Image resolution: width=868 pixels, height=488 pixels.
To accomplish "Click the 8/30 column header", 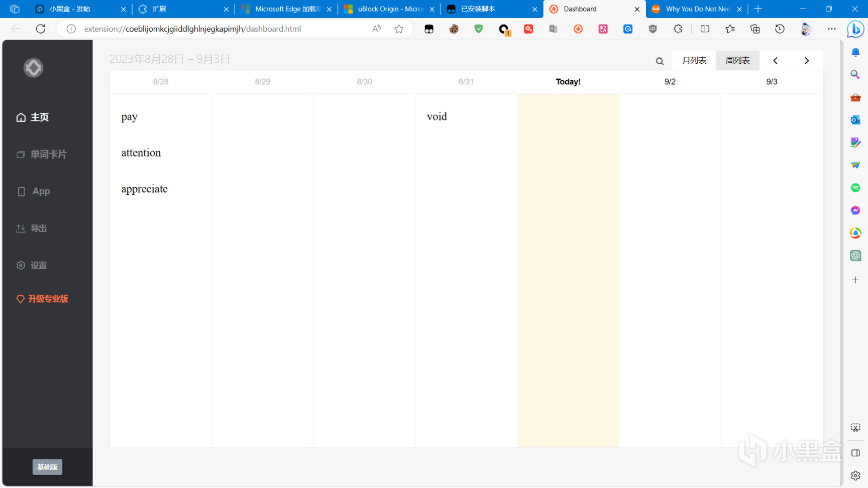I will click(365, 82).
